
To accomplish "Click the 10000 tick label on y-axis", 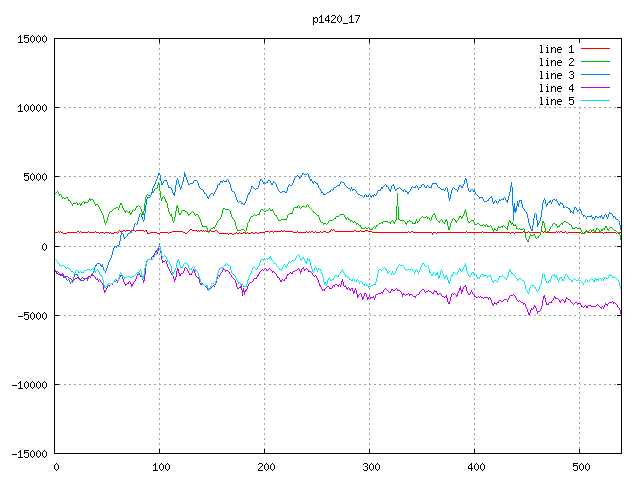I will point(31,108).
